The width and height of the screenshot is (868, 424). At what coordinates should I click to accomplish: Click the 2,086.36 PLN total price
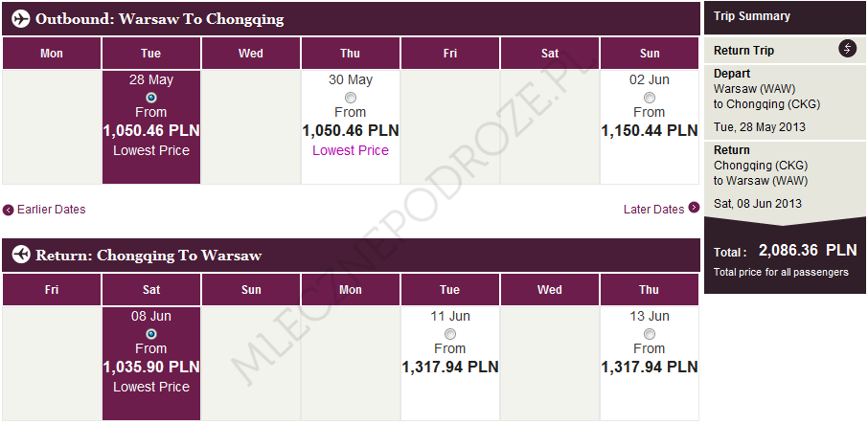(x=807, y=251)
